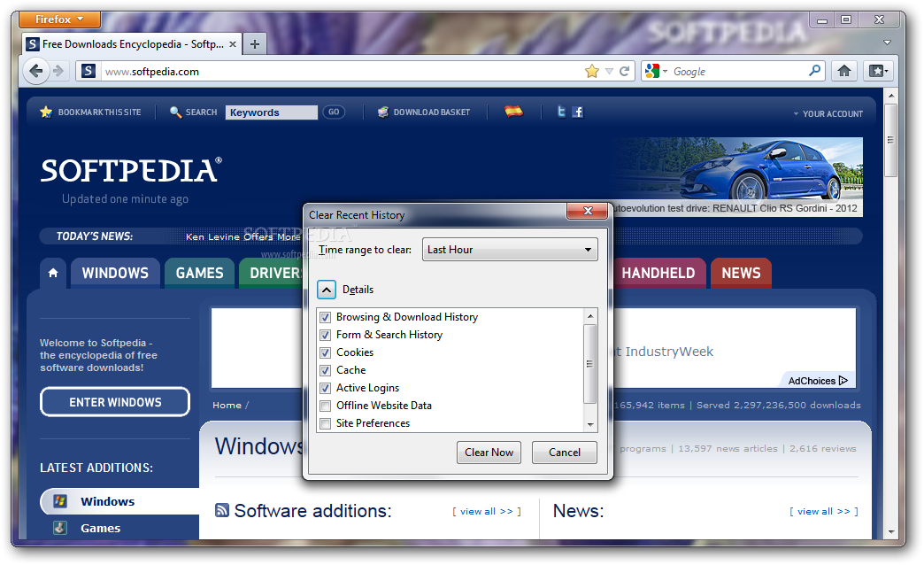Open the Windows category tab
This screenshot has height=565, width=924.
[115, 273]
